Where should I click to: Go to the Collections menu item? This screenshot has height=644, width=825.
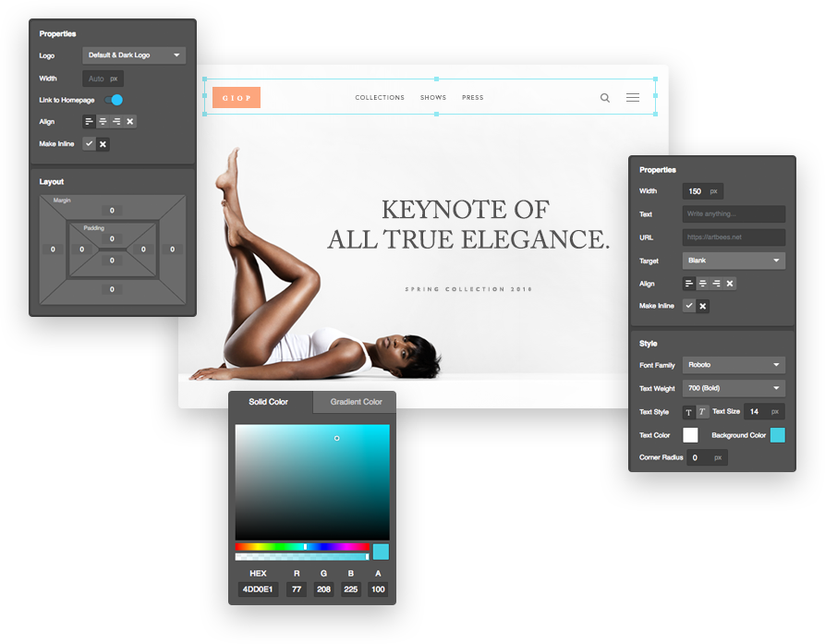click(x=380, y=98)
